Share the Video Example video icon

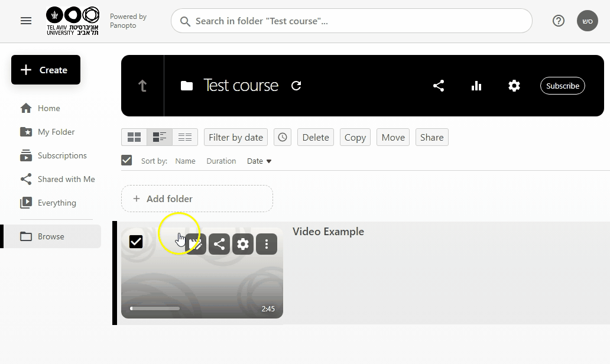(219, 244)
